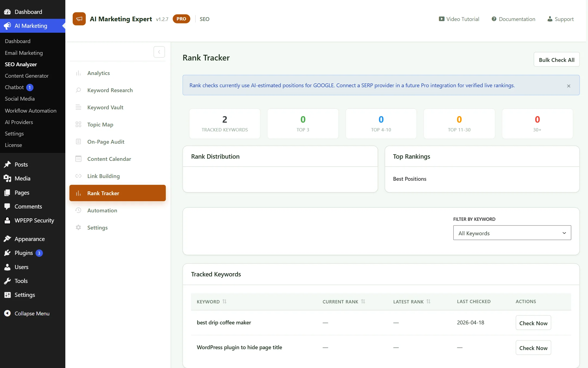
Task: Click the Plugins update count badge
Action: click(39, 253)
